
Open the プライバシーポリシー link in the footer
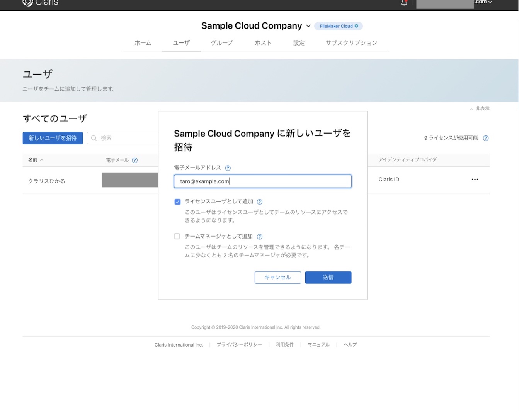pos(239,345)
